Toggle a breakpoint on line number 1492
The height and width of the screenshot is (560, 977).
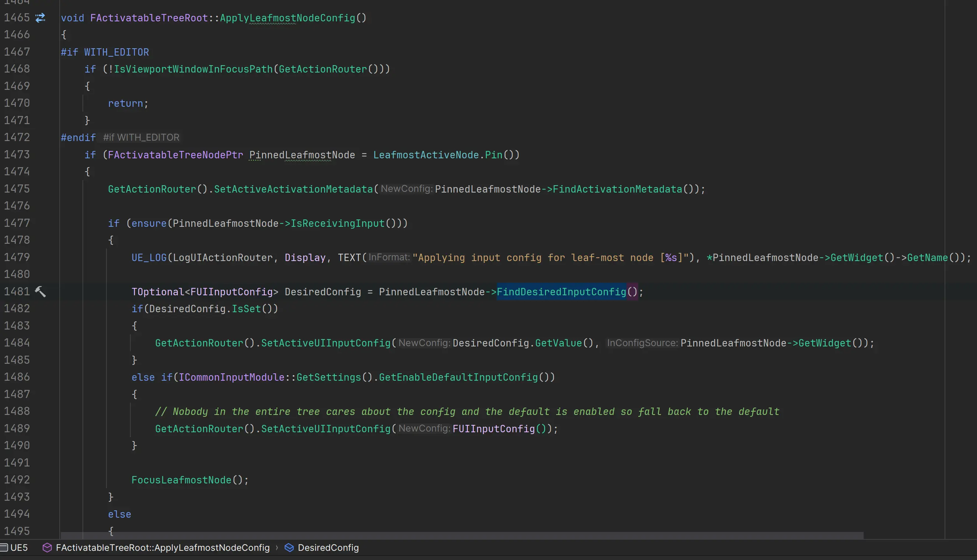[x=17, y=480]
